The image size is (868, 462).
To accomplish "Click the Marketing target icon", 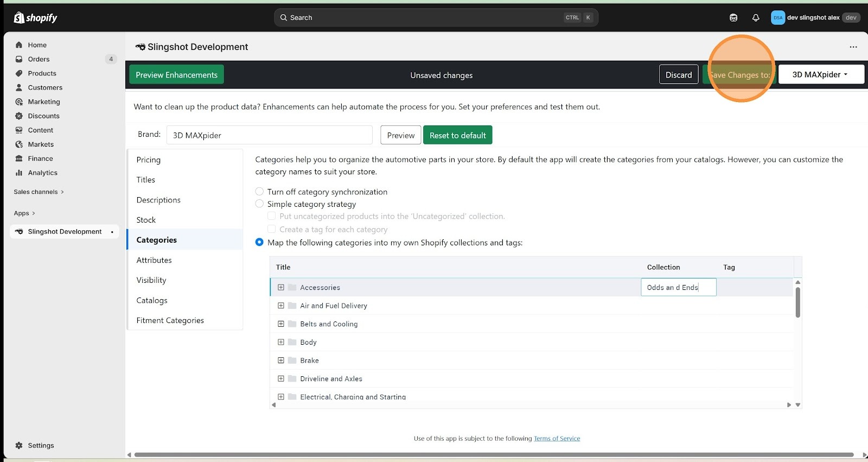I will coord(19,102).
